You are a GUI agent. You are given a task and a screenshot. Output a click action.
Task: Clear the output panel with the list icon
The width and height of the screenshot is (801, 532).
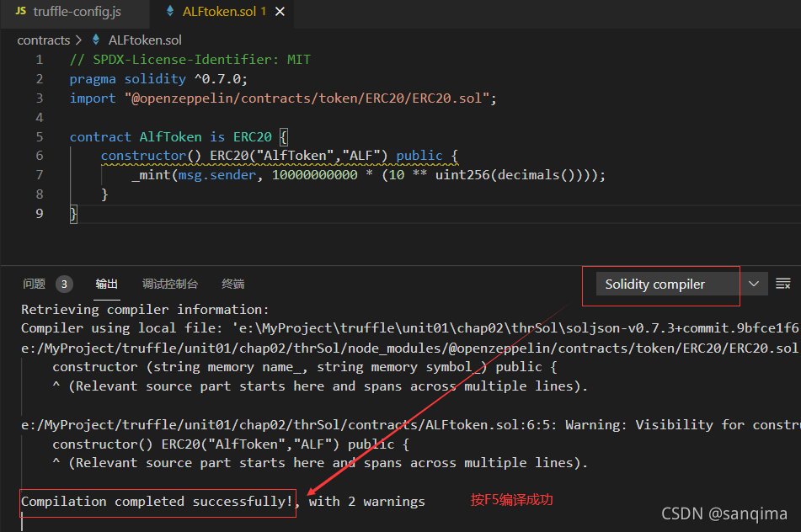coord(782,284)
